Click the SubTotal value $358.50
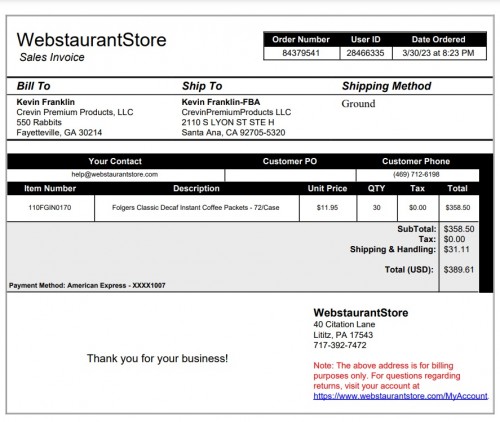This screenshot has width=500, height=422. pyautogui.click(x=459, y=229)
